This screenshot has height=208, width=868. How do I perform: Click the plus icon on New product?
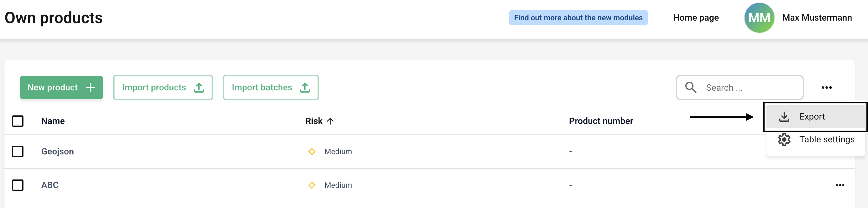click(x=90, y=88)
